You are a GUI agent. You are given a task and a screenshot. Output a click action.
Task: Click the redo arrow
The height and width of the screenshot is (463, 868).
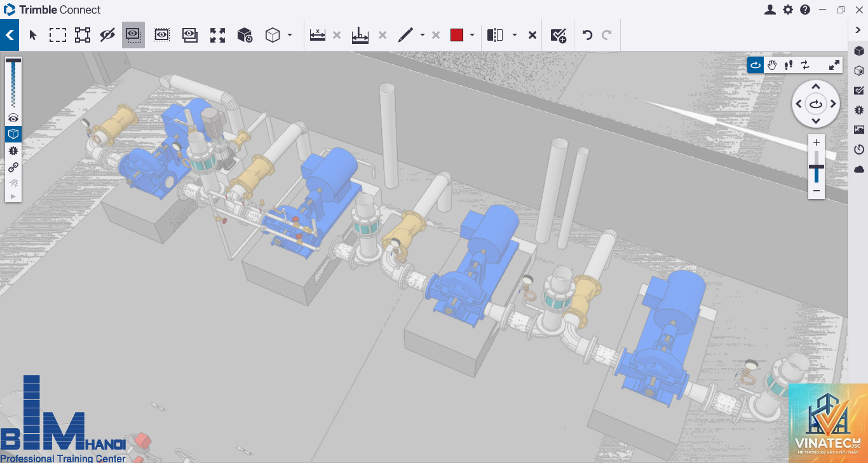pos(607,36)
